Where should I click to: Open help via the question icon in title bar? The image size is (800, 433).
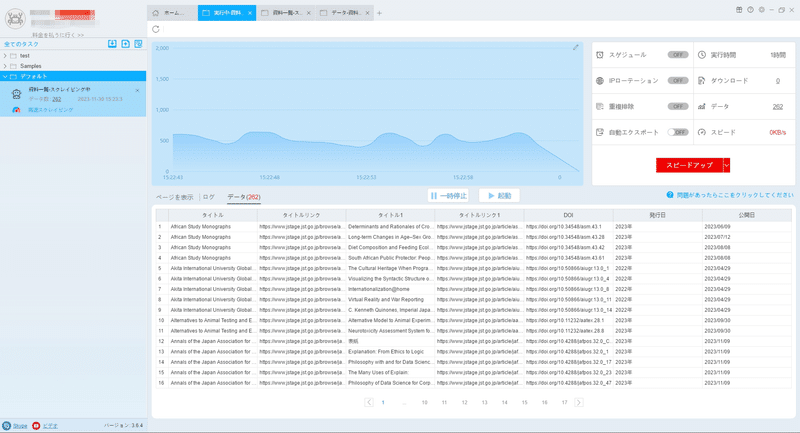click(x=750, y=10)
